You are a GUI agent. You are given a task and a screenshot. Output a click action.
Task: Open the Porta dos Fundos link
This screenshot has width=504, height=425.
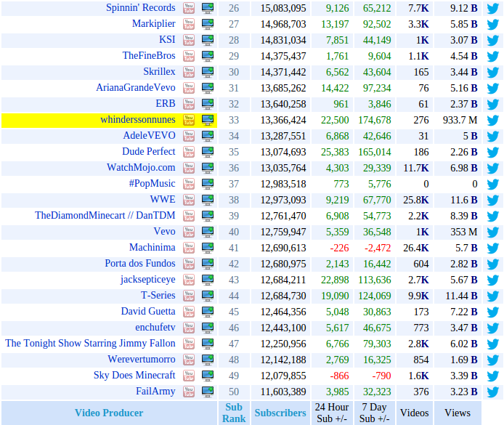pyautogui.click(x=140, y=263)
